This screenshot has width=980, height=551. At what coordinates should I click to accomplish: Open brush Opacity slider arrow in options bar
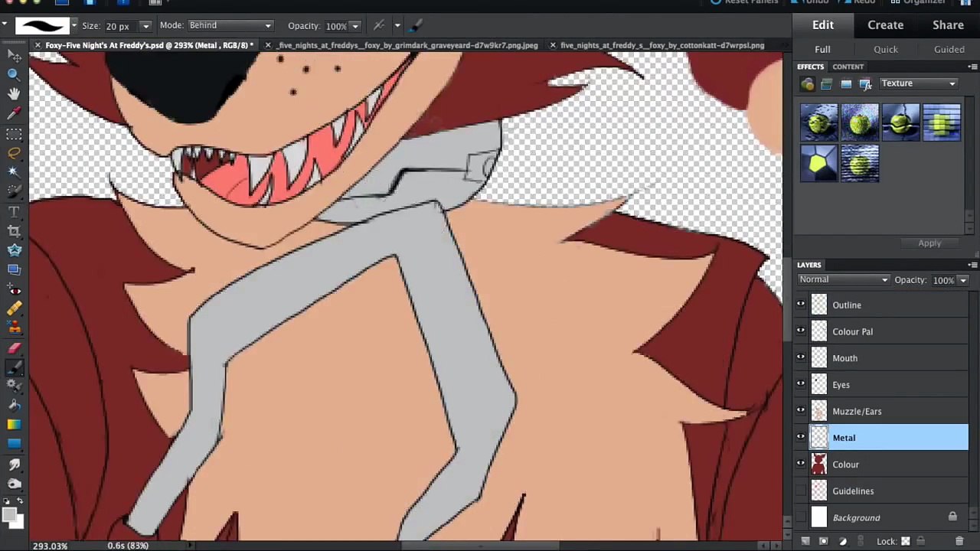(x=354, y=27)
